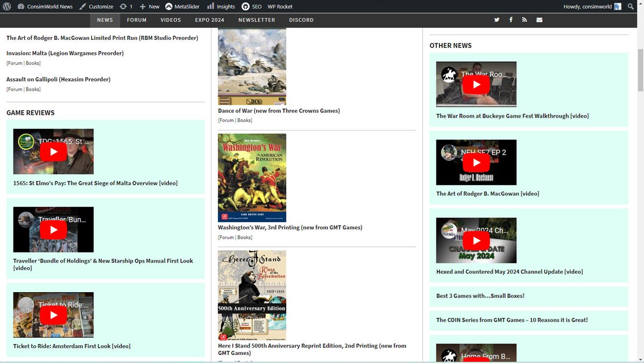
Task: Open the Customize option in admin bar
Action: pyautogui.click(x=96, y=6)
